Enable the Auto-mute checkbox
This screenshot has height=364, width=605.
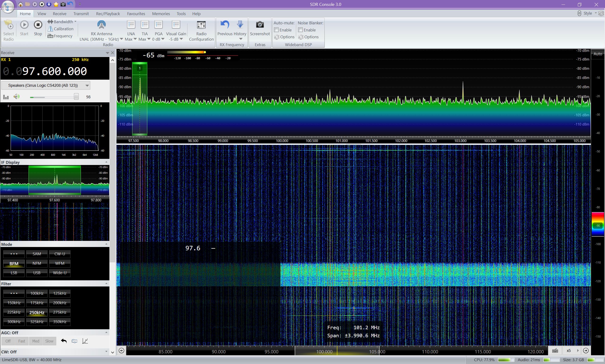tap(276, 30)
